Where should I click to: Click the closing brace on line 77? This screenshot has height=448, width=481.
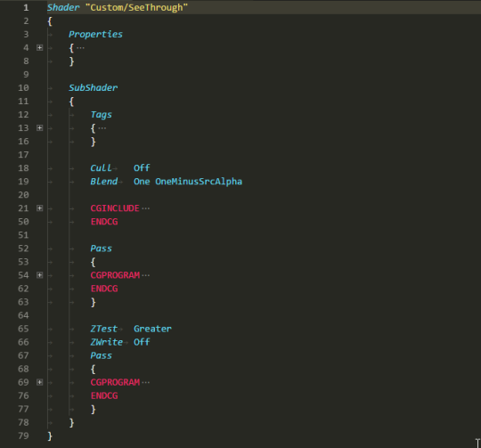[x=94, y=410]
